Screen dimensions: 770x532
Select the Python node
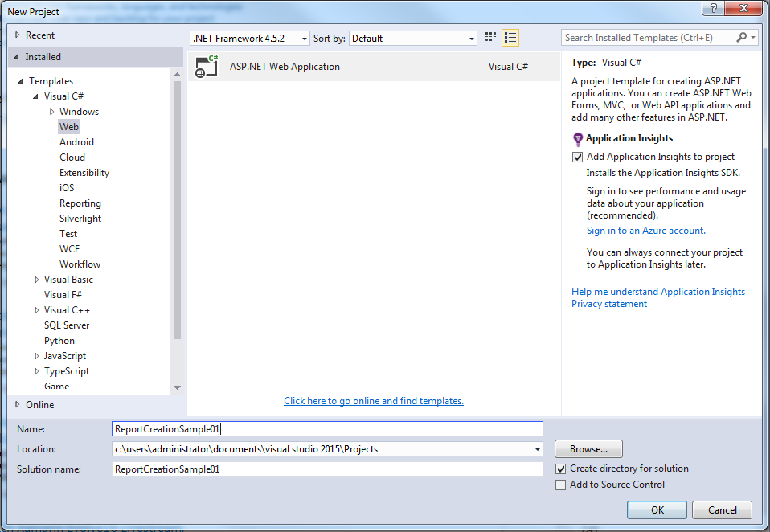[x=59, y=341]
